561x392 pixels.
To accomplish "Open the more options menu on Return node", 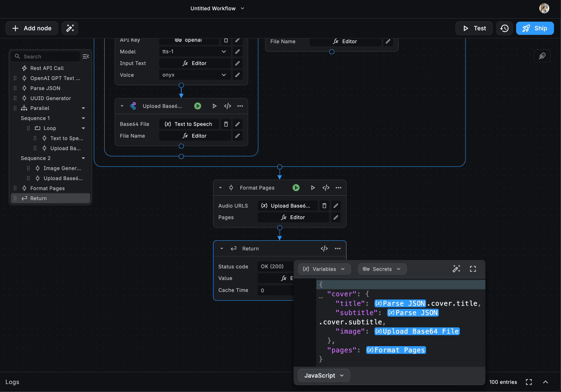I will coord(338,249).
